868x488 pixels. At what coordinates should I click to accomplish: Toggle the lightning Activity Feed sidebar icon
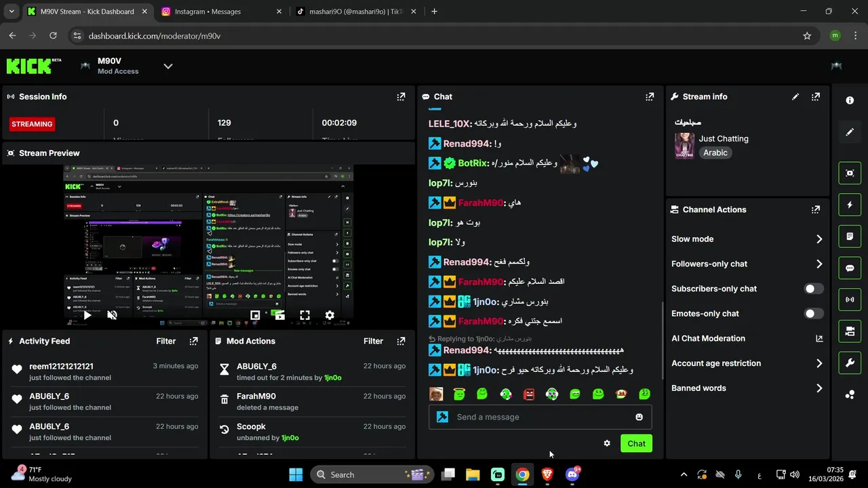(x=850, y=205)
